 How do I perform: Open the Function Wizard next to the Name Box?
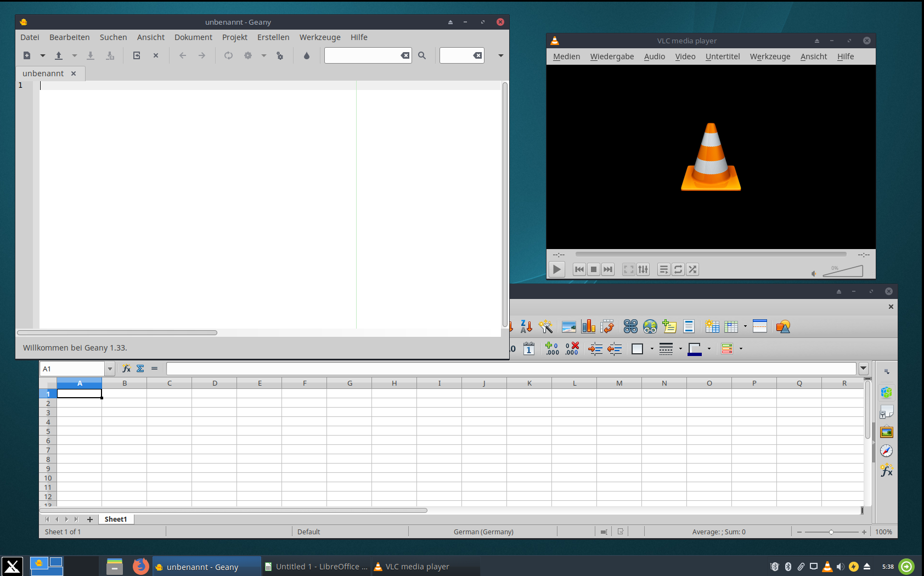(126, 369)
